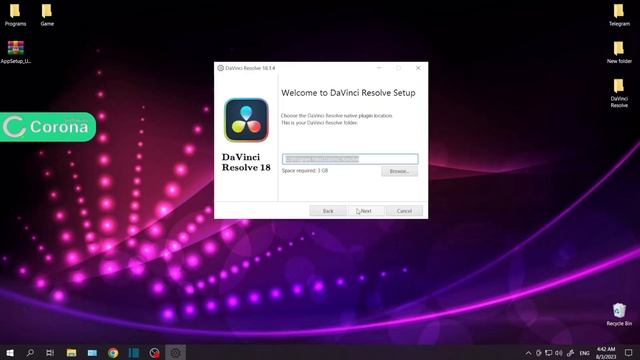Select the DaVinci Resolve desktop folder
This screenshot has width=640, height=360.
click(619, 93)
